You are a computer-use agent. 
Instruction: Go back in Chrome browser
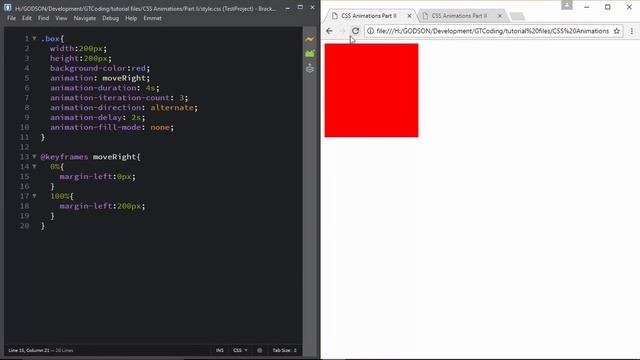click(x=329, y=31)
